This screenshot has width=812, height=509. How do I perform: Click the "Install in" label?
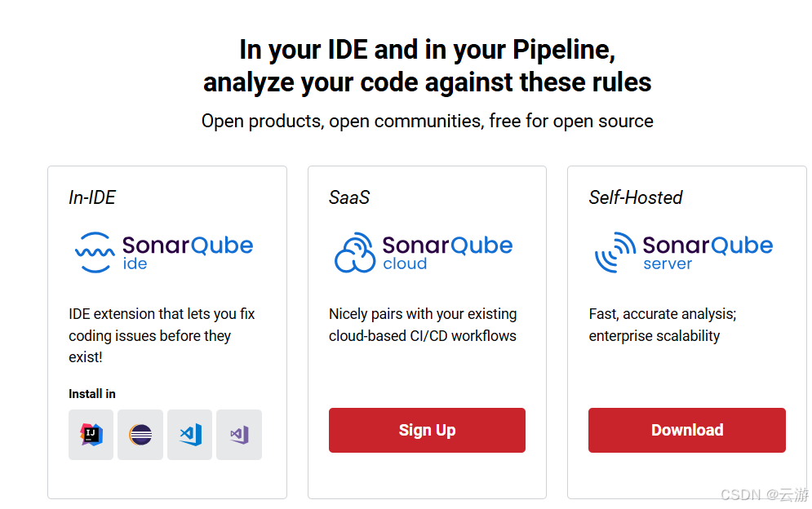pyautogui.click(x=92, y=394)
